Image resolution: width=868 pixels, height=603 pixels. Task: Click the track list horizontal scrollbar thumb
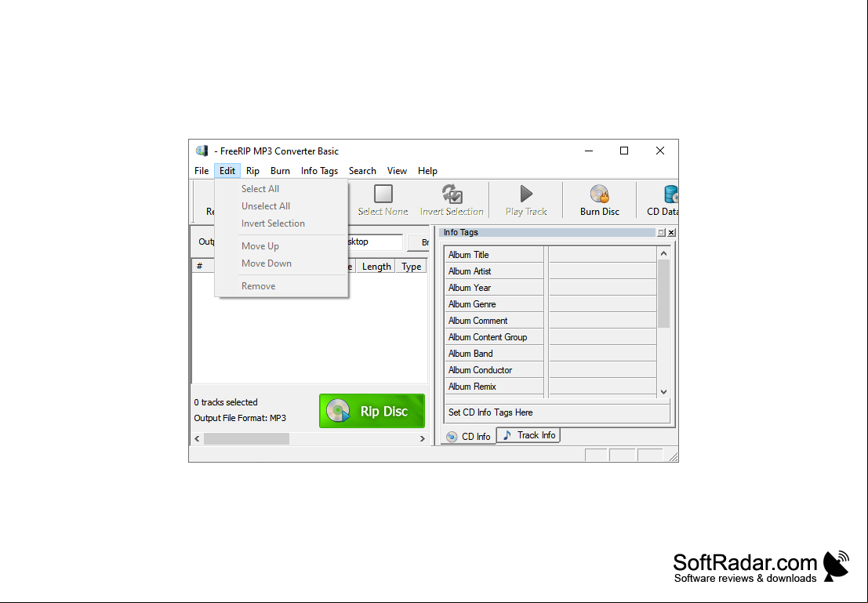246,438
